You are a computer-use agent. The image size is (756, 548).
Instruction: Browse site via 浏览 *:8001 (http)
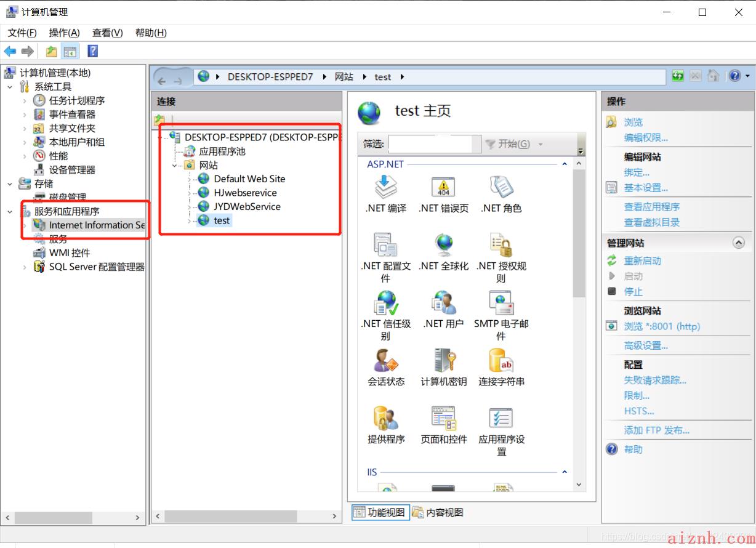point(662,326)
